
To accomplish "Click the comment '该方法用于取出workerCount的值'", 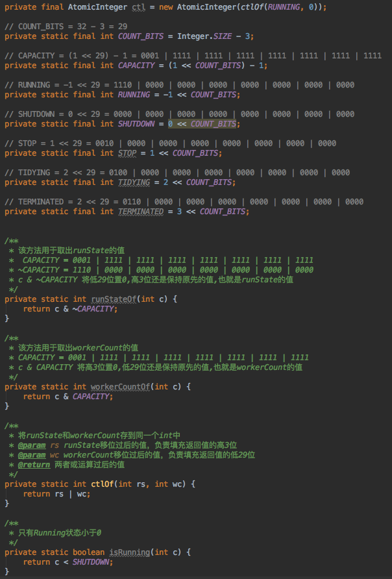I will [x=78, y=347].
